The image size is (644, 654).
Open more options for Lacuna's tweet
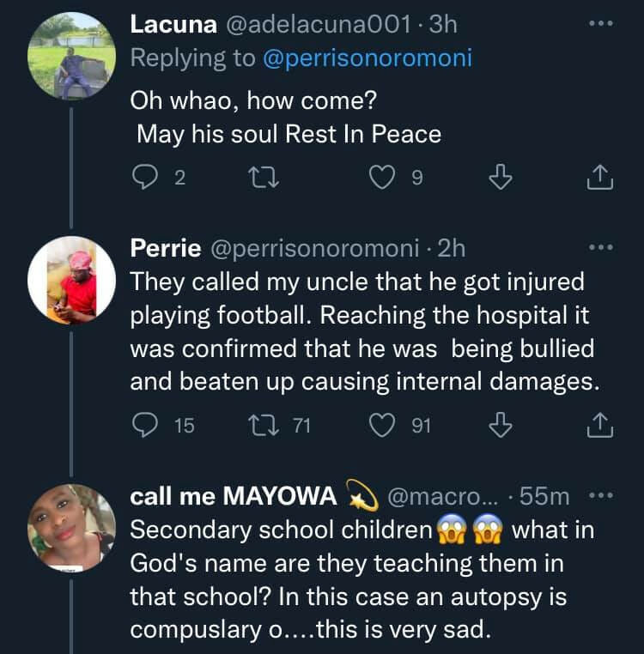(601, 25)
